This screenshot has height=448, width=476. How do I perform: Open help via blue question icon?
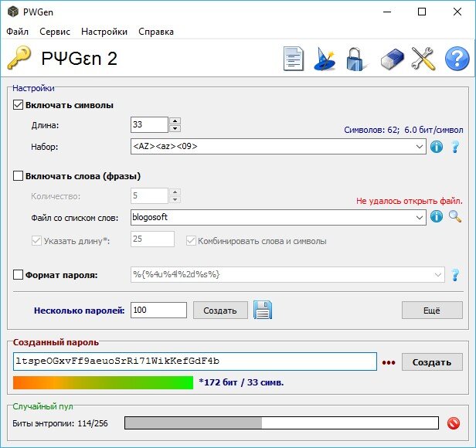coord(457,59)
